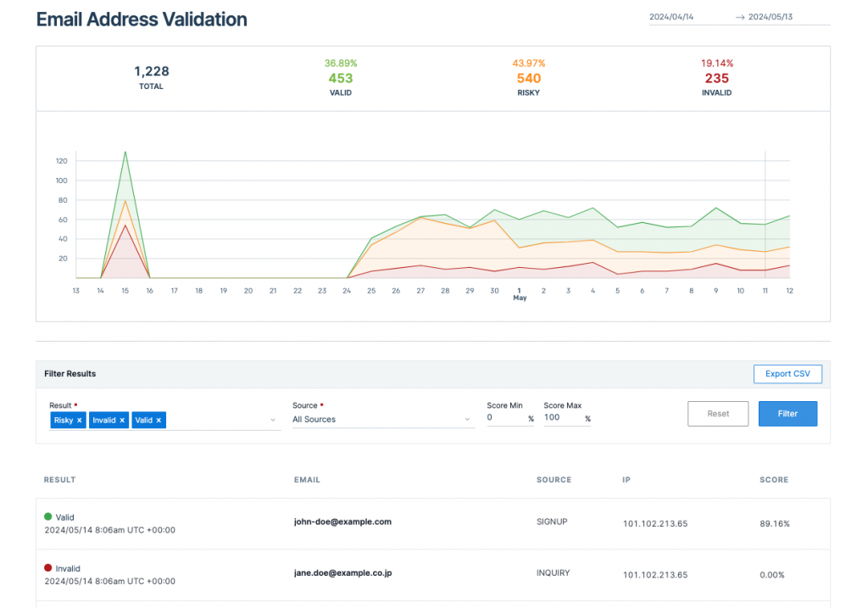Open the All Sources dropdown
Screen dimensions: 868x608
click(383, 419)
